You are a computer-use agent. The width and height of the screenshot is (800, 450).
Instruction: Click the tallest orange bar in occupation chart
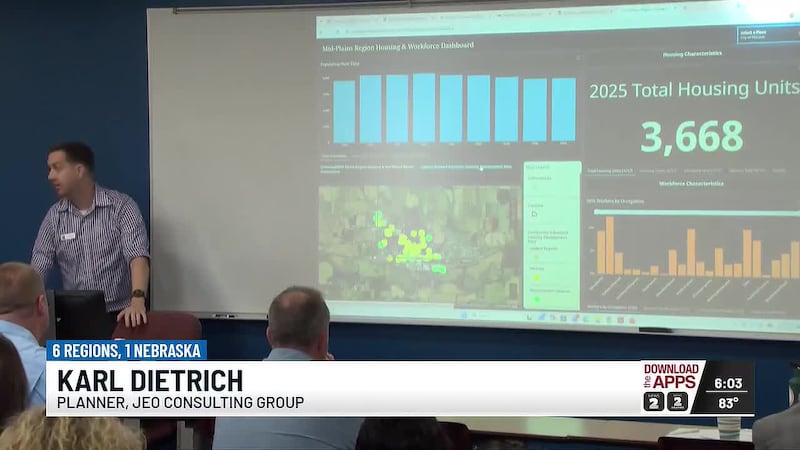point(609,245)
